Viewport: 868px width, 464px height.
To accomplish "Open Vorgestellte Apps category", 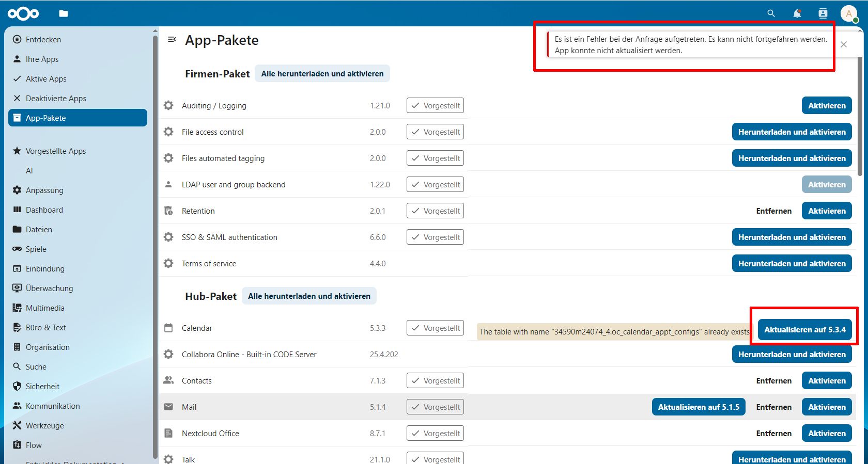I will coord(78,151).
